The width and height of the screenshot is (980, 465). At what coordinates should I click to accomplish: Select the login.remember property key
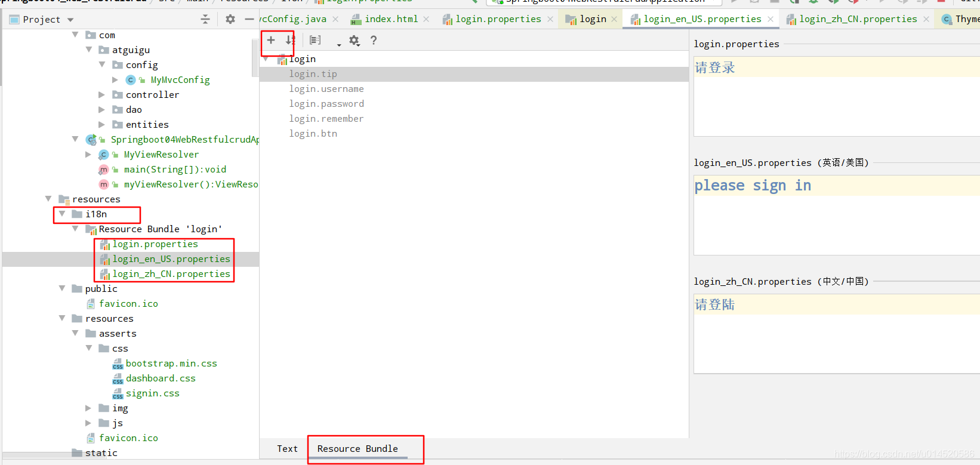click(326, 119)
